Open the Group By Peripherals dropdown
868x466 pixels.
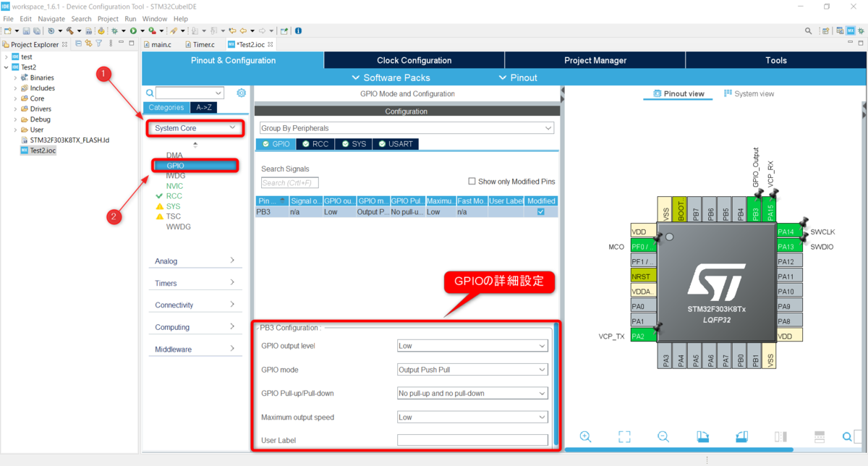click(x=407, y=128)
